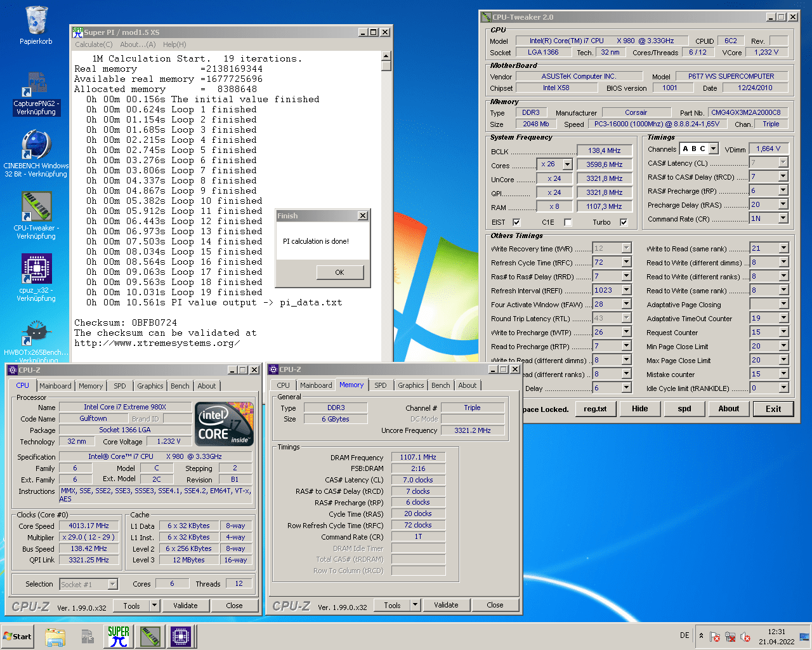The height and width of the screenshot is (650, 812).
Task: Click the BCLK 138,4 MHz value field
Action: (x=605, y=150)
